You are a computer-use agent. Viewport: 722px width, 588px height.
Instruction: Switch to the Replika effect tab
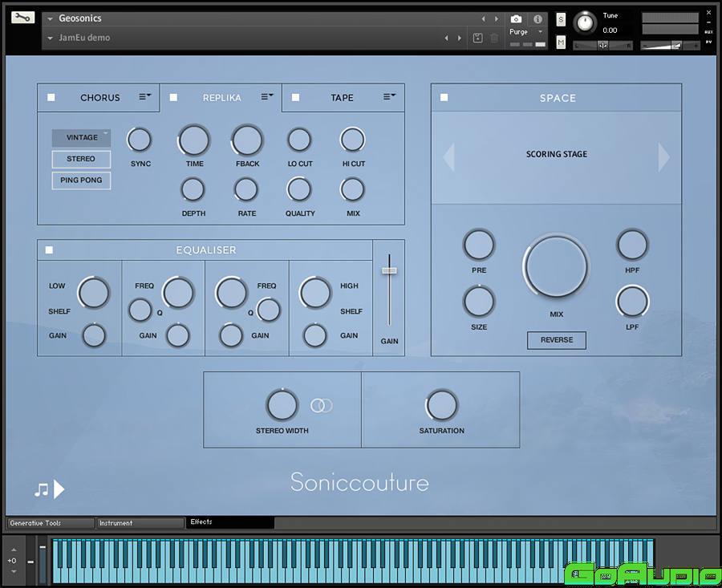[x=222, y=98]
